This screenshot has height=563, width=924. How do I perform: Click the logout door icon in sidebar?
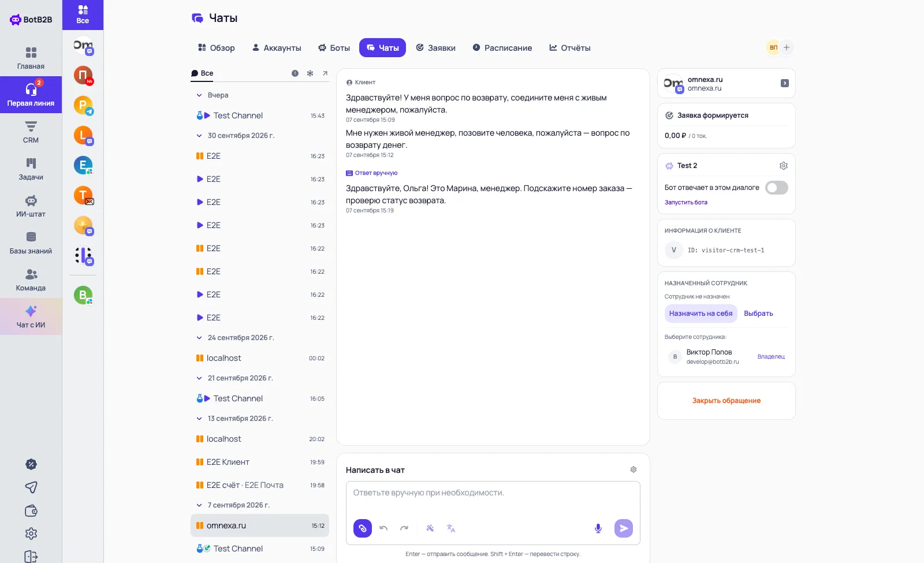coord(31,557)
